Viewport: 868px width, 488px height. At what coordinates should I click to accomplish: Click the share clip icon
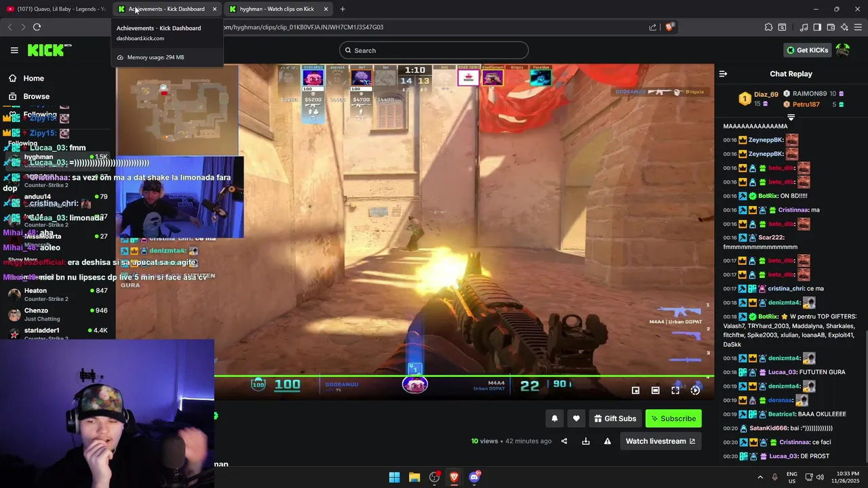[x=564, y=441]
